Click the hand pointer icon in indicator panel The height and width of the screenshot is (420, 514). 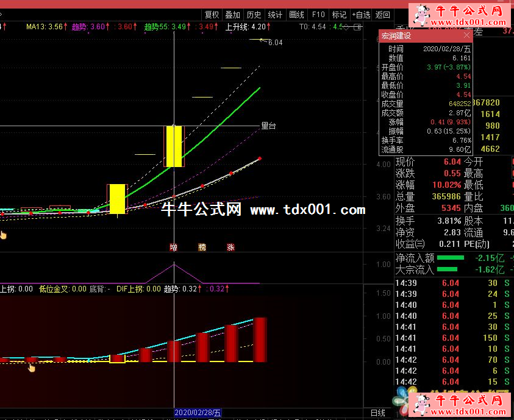click(31, 367)
